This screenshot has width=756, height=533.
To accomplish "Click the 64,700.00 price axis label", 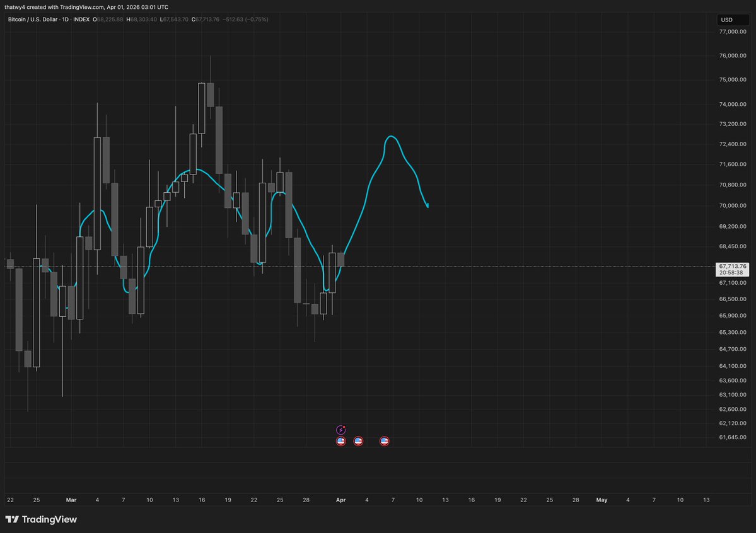I will [x=733, y=349].
